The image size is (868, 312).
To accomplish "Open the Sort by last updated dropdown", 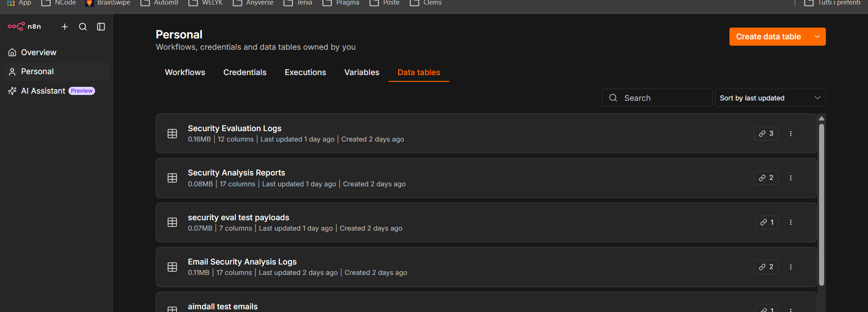I will coord(770,98).
